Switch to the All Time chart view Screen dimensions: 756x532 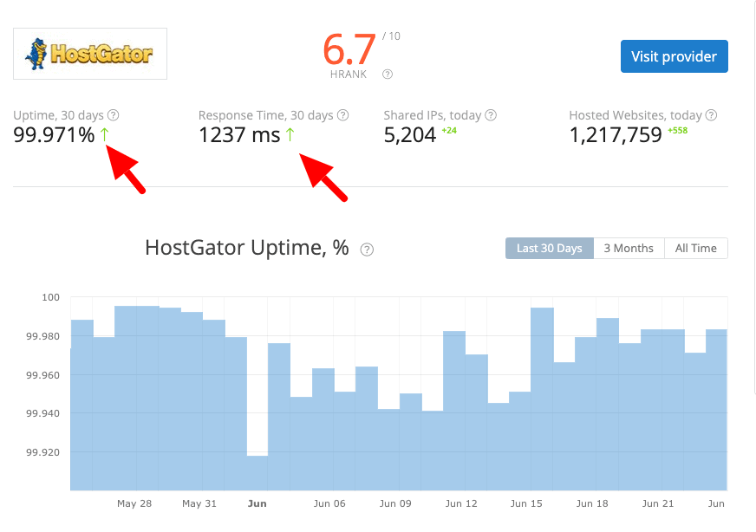696,248
